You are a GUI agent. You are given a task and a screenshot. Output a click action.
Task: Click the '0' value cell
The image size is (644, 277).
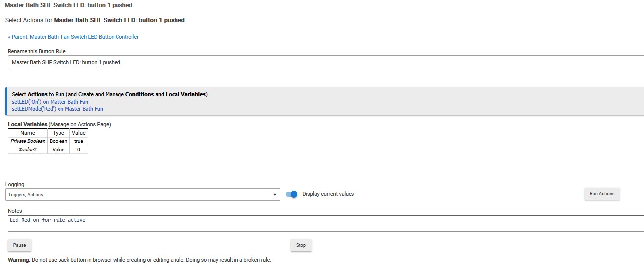(x=78, y=149)
